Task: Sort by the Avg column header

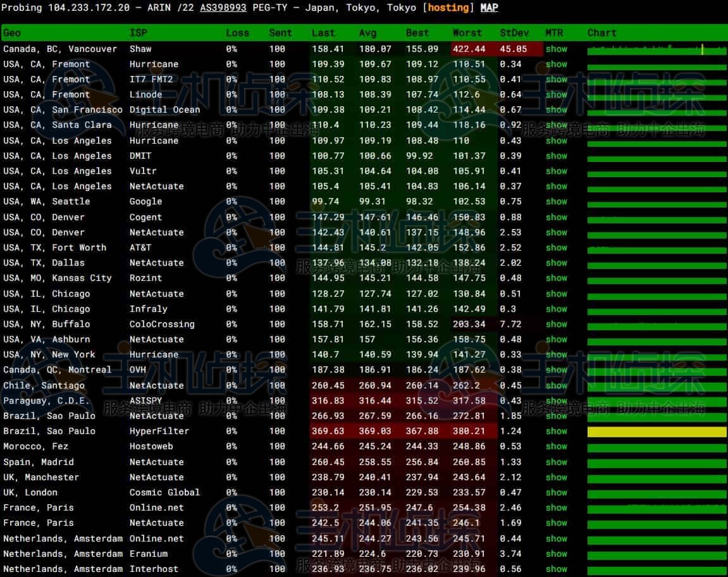Action: (x=367, y=33)
